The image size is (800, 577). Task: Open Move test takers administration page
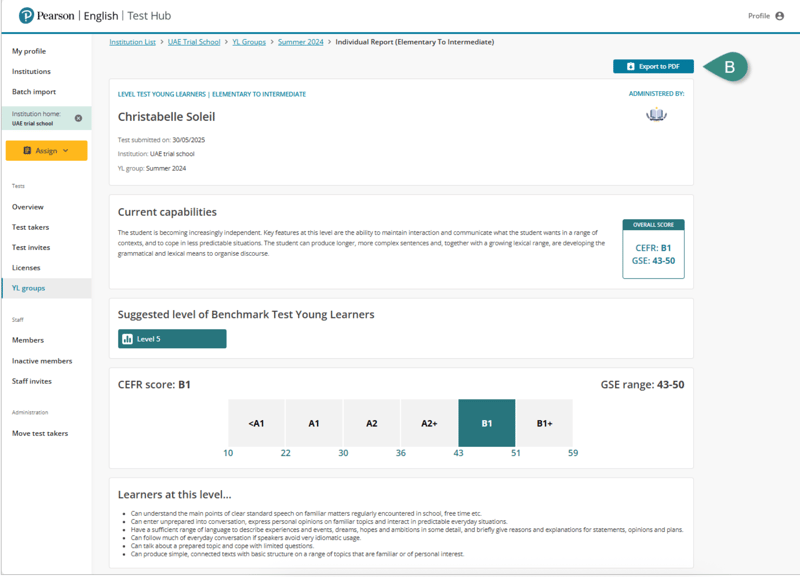click(40, 433)
